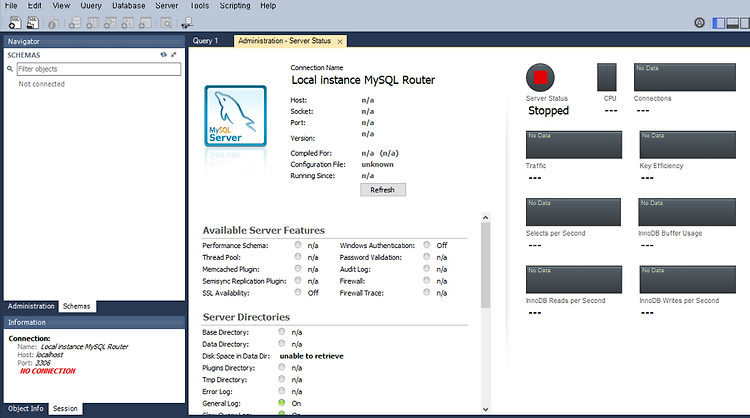Click the Memcached Plugin status indicator

[x=298, y=268]
